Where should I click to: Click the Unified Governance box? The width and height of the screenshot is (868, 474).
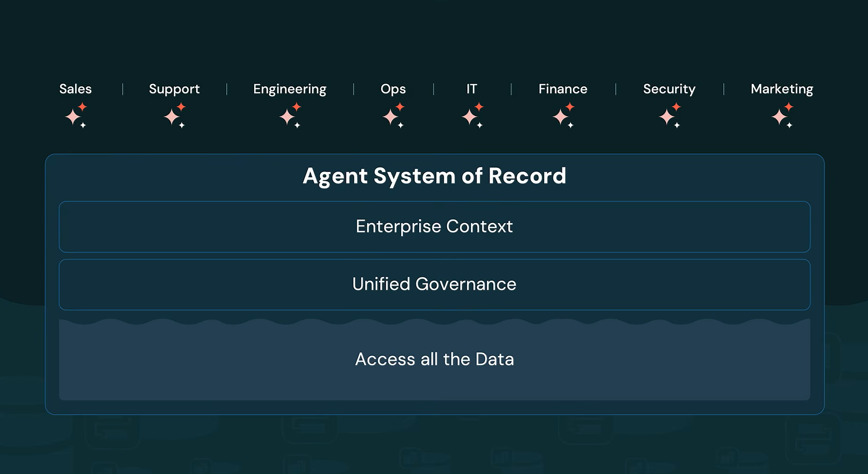(434, 284)
